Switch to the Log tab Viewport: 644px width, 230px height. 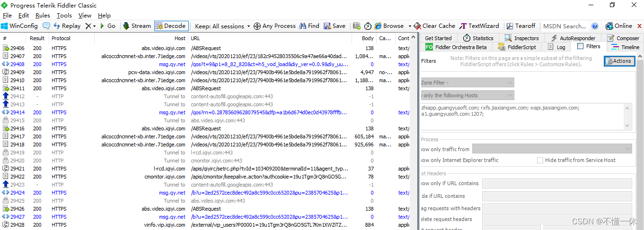click(556, 47)
